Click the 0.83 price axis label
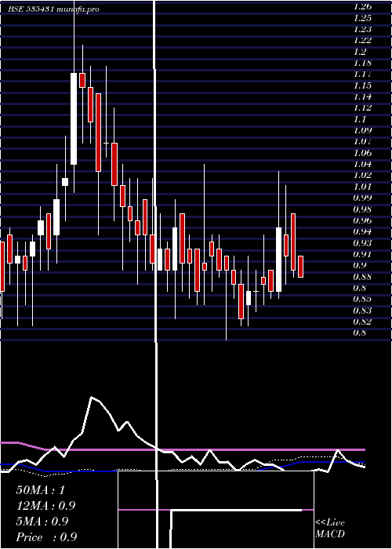 click(362, 310)
